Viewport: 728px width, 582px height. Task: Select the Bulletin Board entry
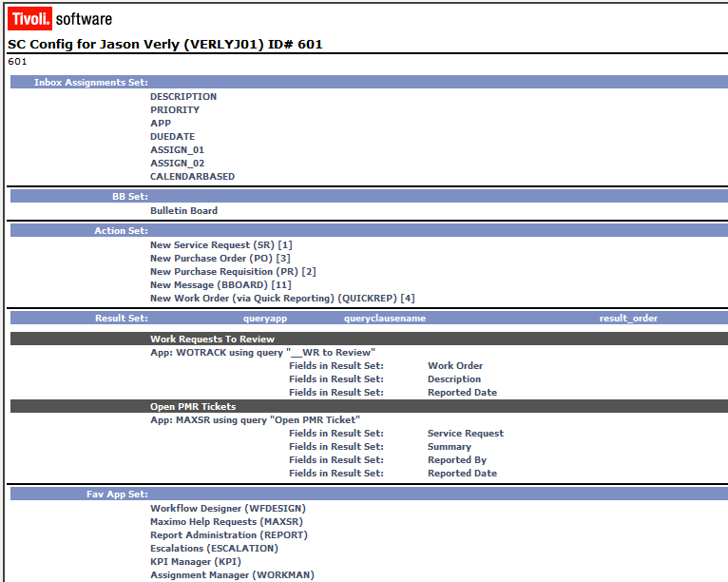[183, 210]
